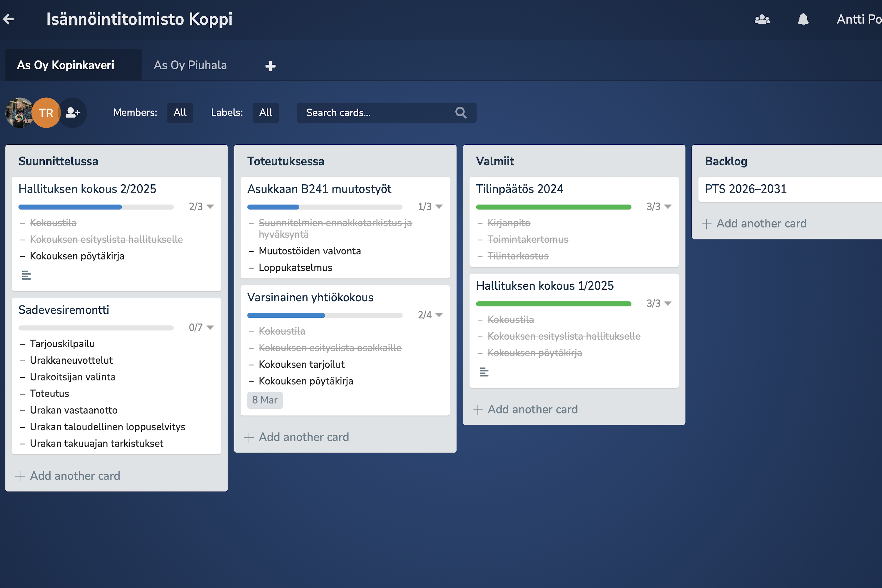Open the Members All filter dropdown

180,113
